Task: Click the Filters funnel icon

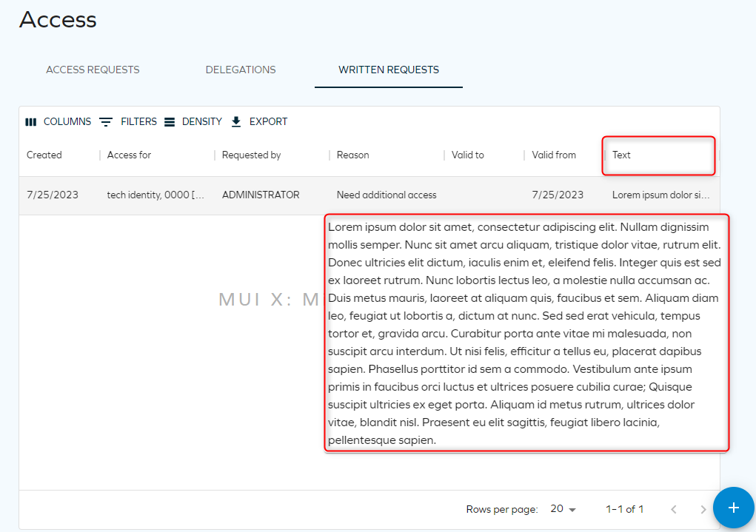Action: tap(106, 122)
